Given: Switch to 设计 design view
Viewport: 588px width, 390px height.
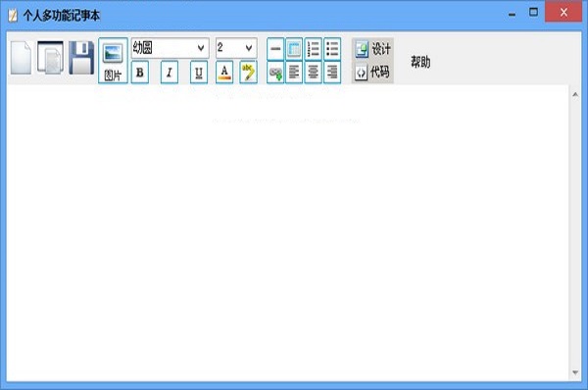Looking at the screenshot, I should 372,49.
